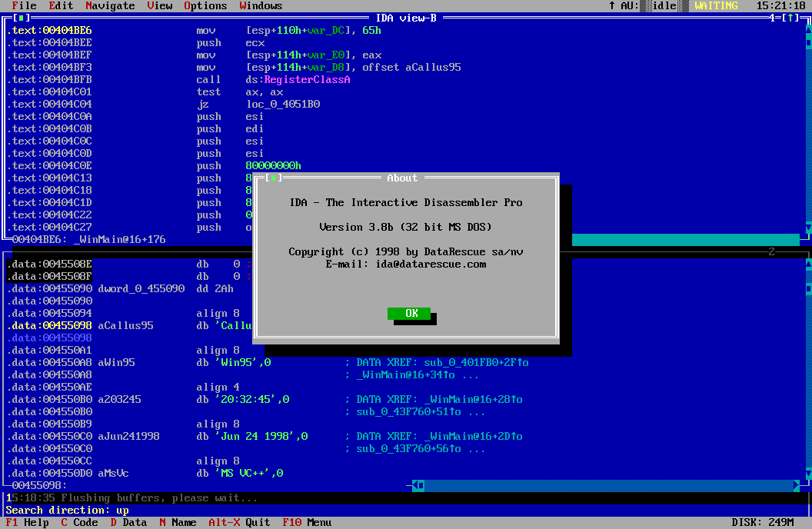Image resolution: width=812 pixels, height=529 pixels.
Task: Close the About dialog with its corner box
Action: [274, 178]
